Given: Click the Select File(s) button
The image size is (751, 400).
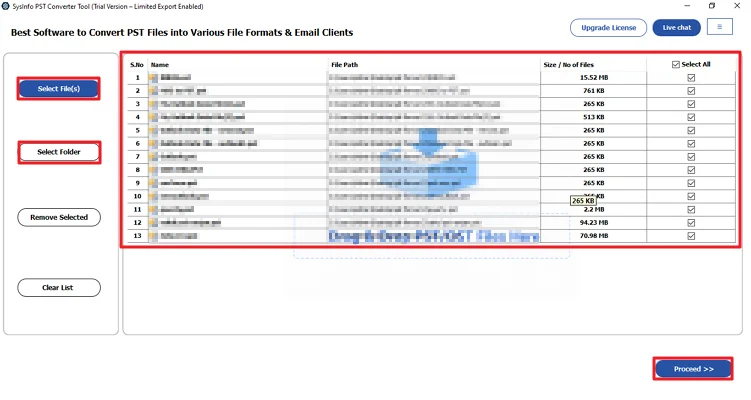Looking at the screenshot, I should (x=58, y=89).
